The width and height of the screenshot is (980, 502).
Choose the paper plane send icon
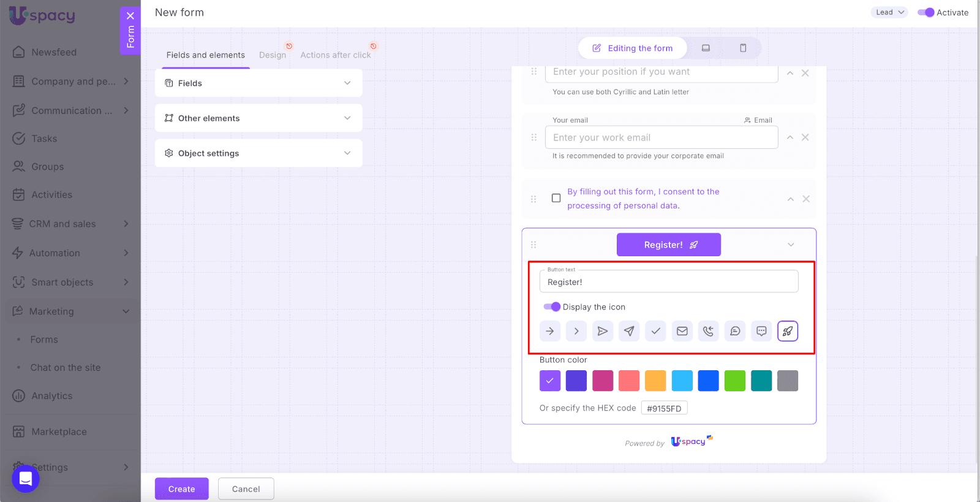[x=629, y=331]
